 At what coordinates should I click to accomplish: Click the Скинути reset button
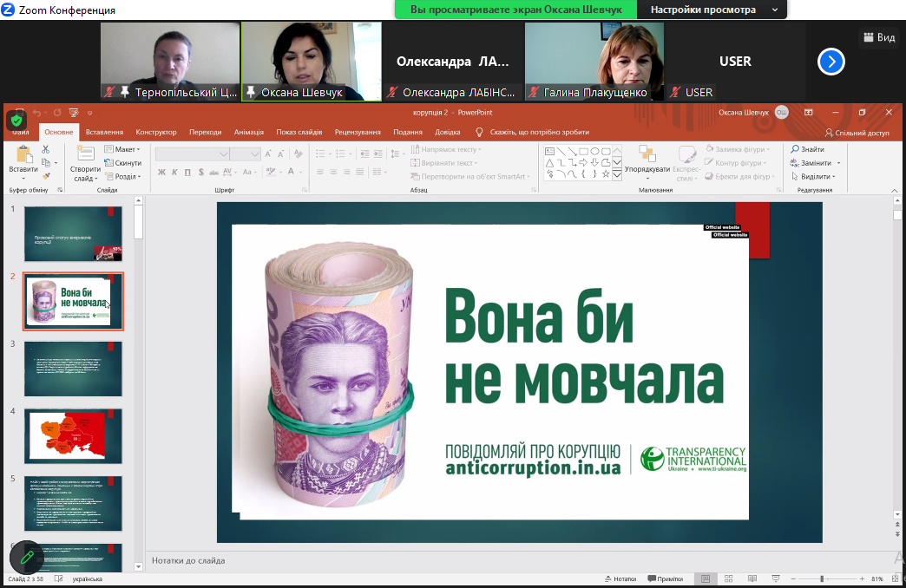122,163
